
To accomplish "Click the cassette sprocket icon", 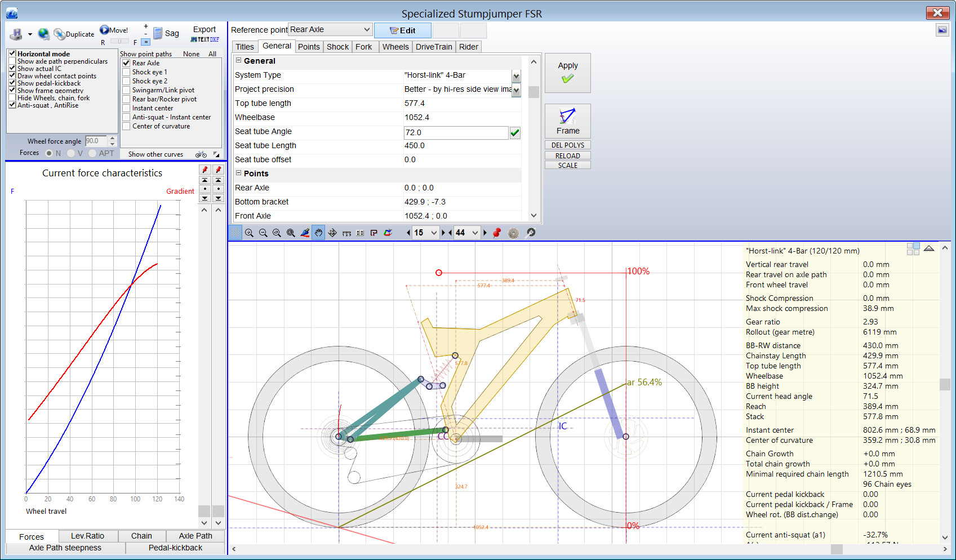I will click(513, 233).
